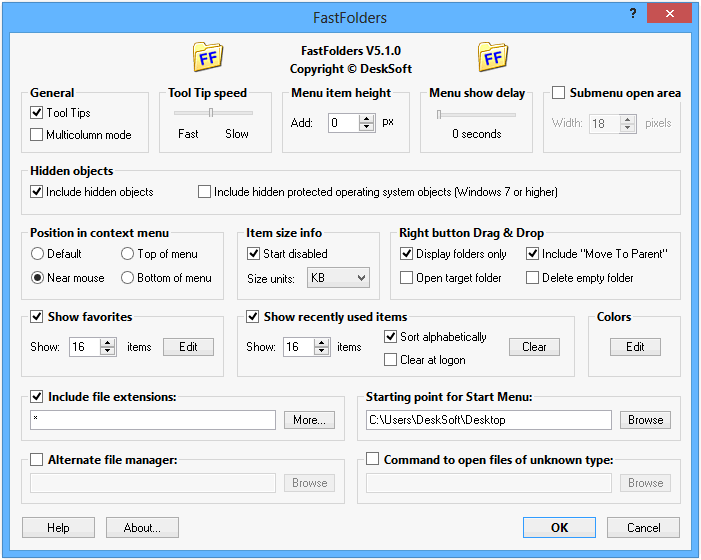Click the favorites Show count field
This screenshot has height=560, width=701.
(85, 347)
